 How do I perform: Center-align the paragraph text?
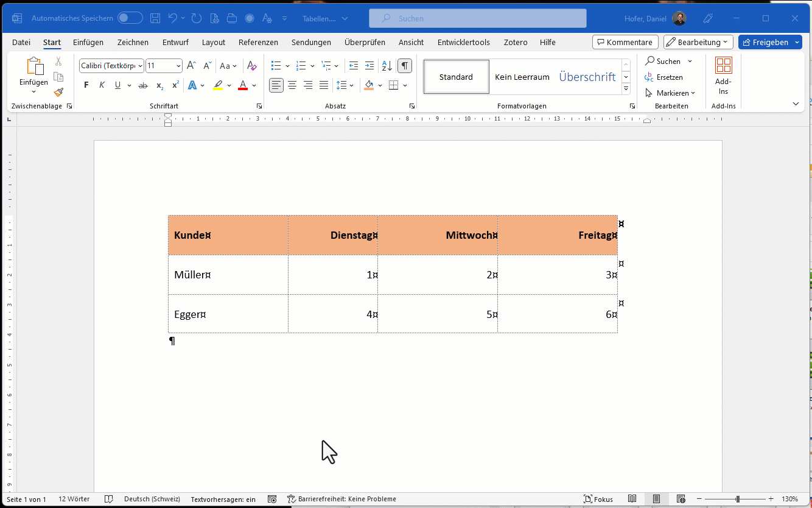(292, 85)
